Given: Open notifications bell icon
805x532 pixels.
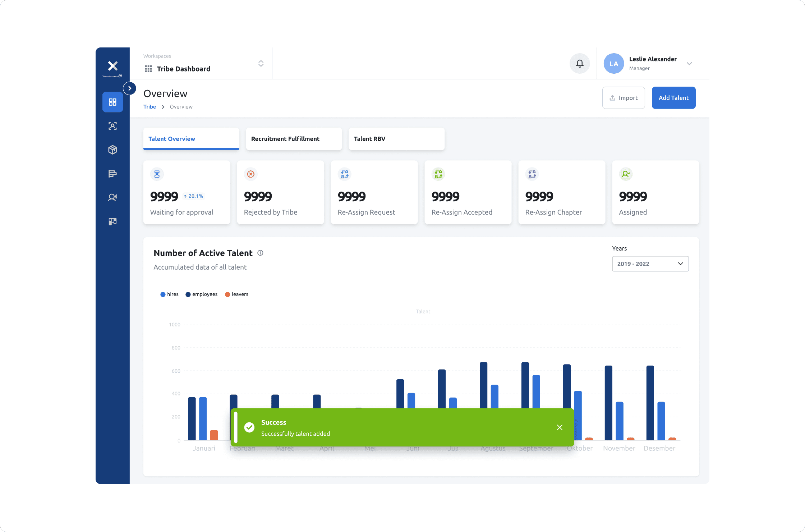Looking at the screenshot, I should click(579, 64).
